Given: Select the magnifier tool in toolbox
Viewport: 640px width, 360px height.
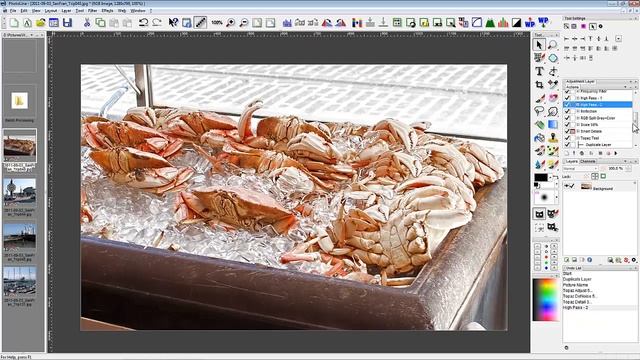Looking at the screenshot, I should click(x=553, y=45).
